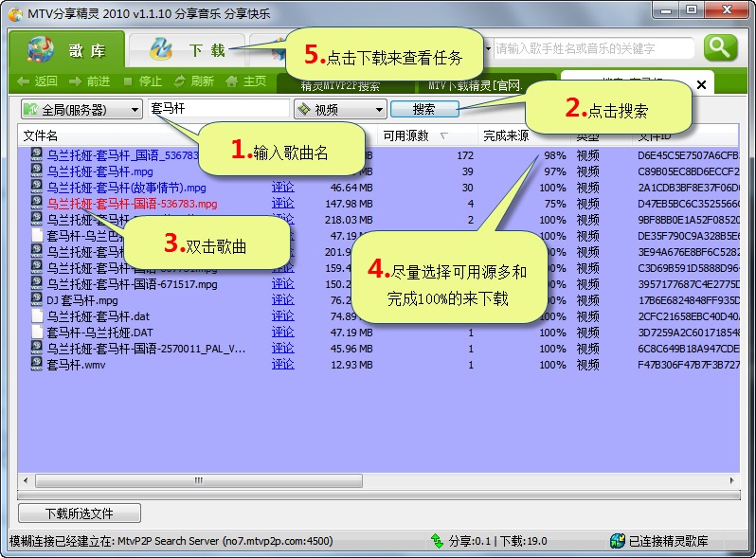
Task: Click the top search field dropdown arrow
Action: pos(488,48)
